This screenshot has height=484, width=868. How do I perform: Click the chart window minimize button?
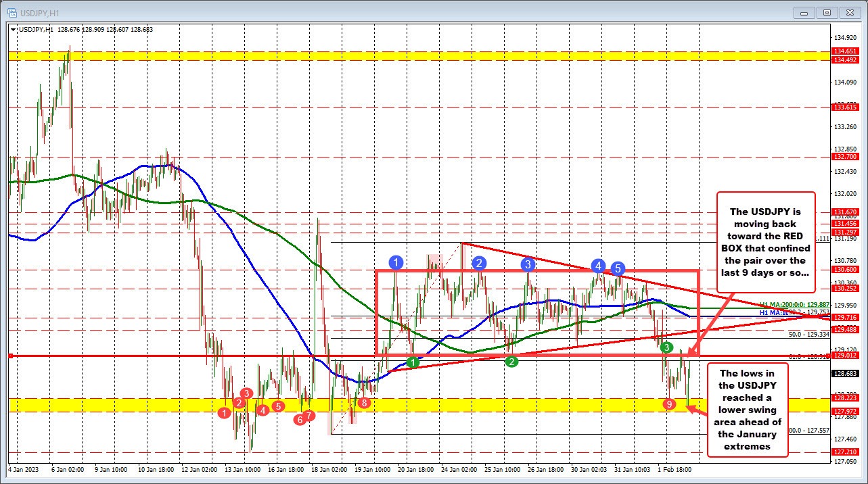coord(804,12)
